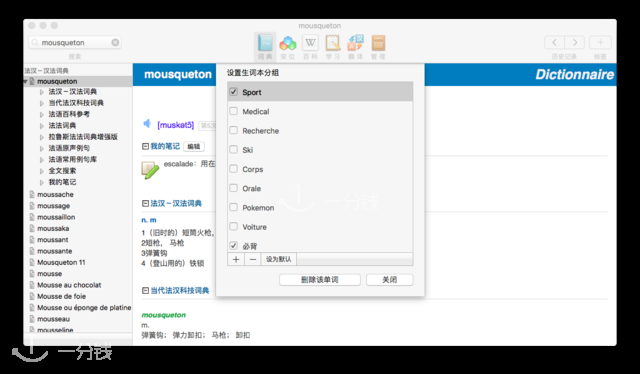Expand 当代法汉科技词典 in the sidebar tree
Screen dimensions: 640x374
[x=42, y=103]
